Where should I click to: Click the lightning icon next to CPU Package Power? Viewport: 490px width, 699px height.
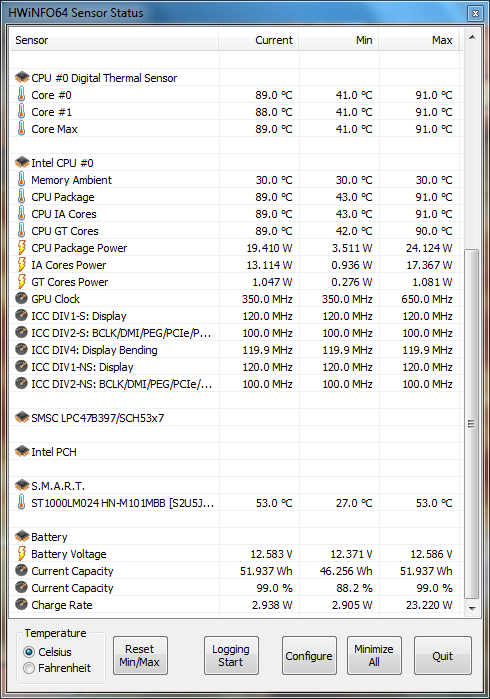[x=21, y=247]
